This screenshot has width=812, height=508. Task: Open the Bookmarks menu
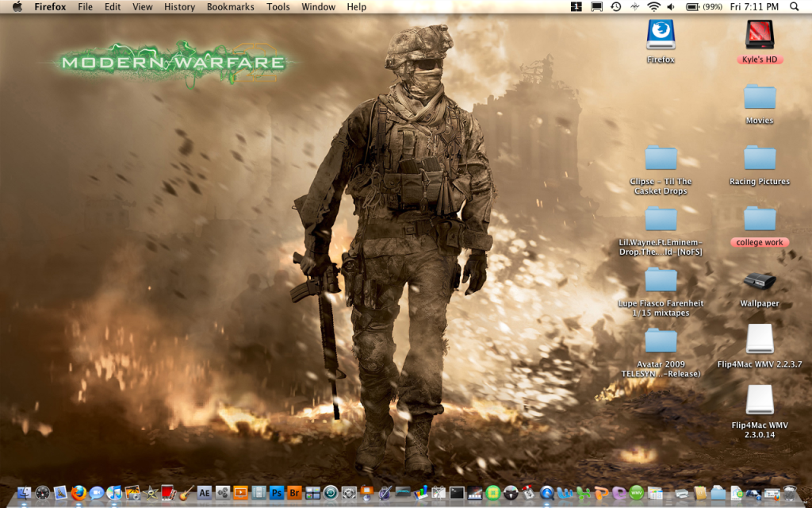coord(231,6)
